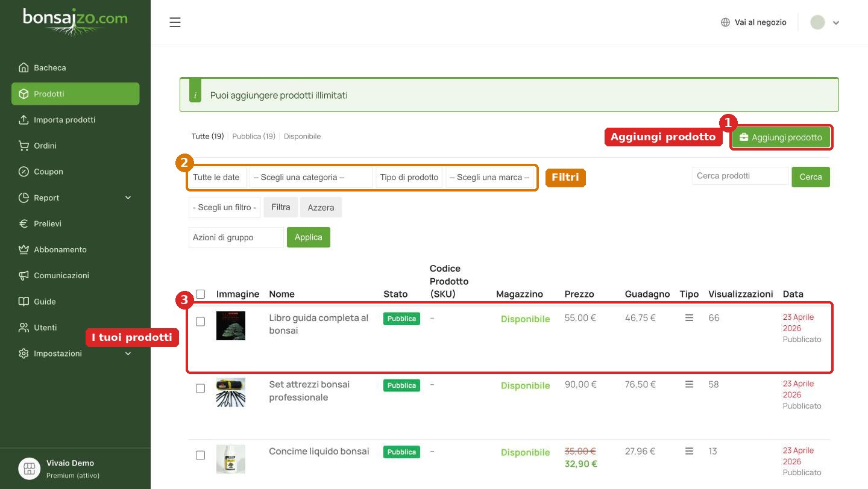Open the Scegli un filtro dropdown

[224, 207]
